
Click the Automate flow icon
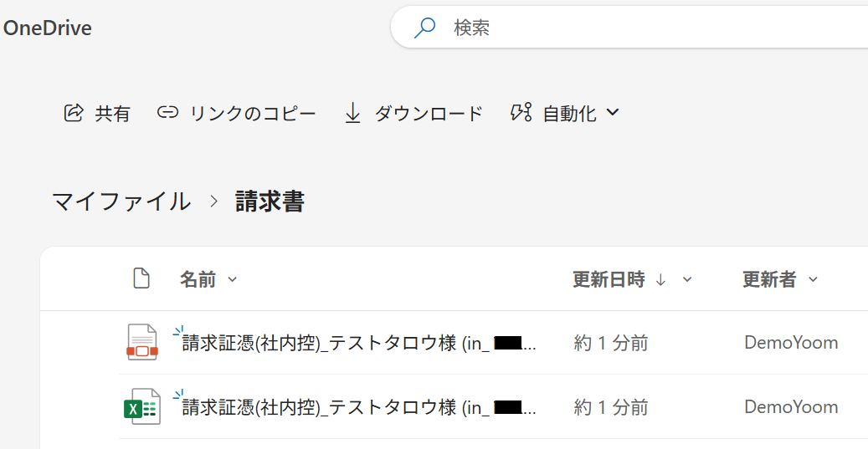coord(521,113)
